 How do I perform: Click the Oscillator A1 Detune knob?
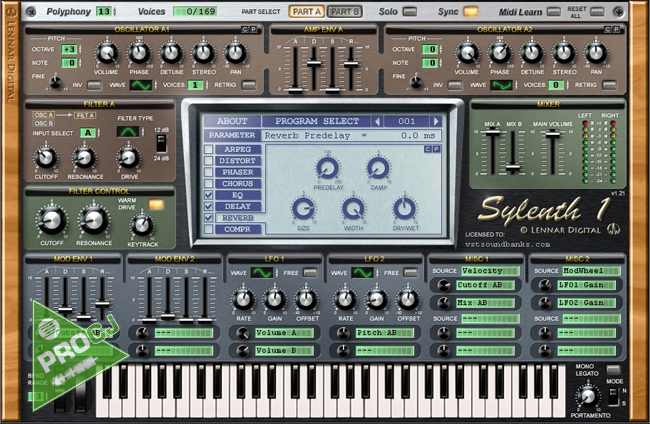pos(171,53)
